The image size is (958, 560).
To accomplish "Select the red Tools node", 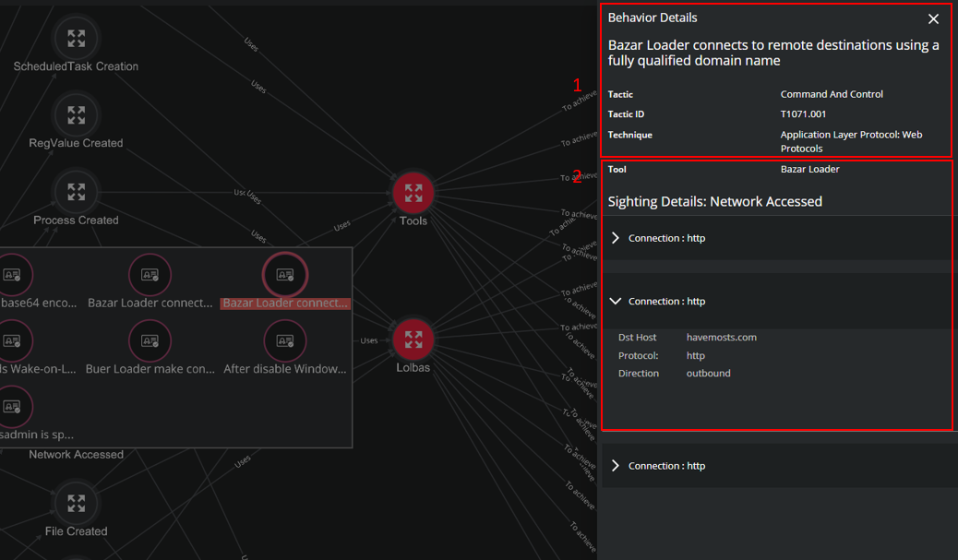I will coord(413,193).
